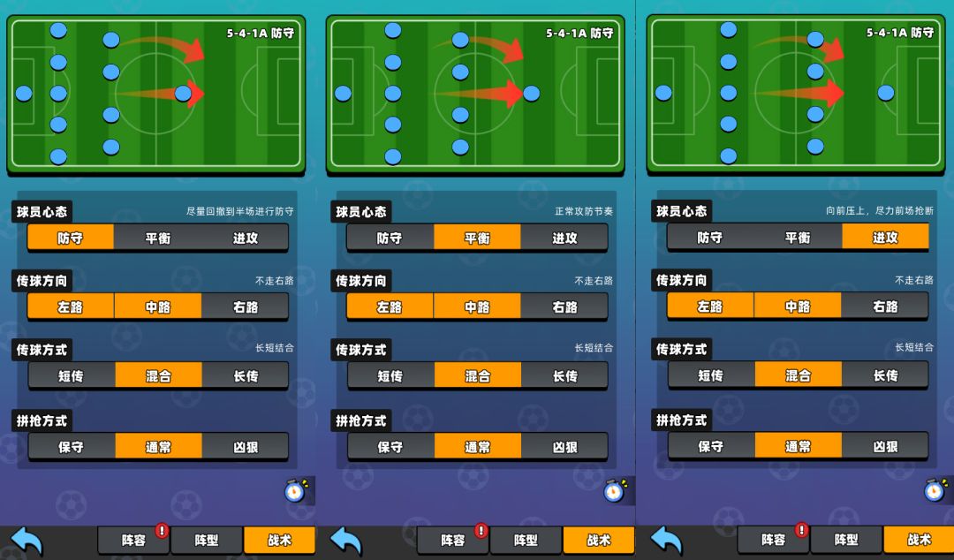
Task: Set 球员心态 to 平衡 in right panel
Action: tap(798, 238)
